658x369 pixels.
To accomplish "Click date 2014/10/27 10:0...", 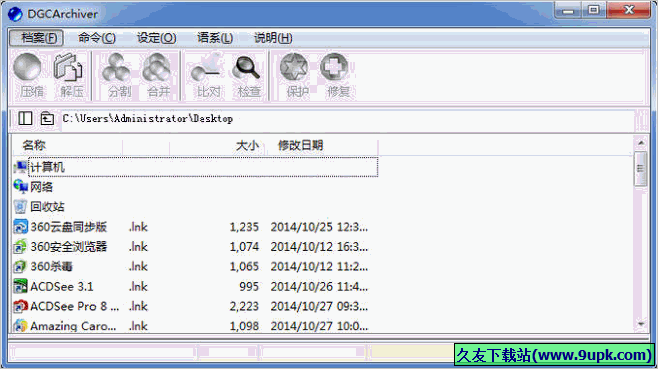I will click(319, 326).
